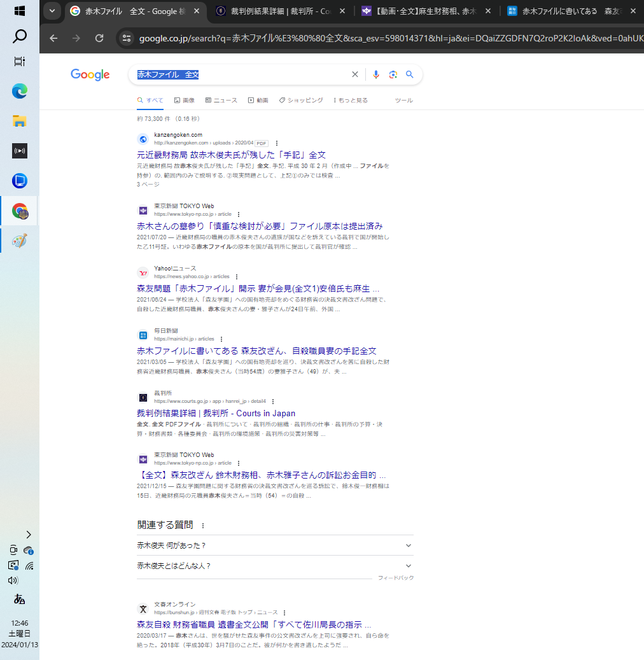Launch Microsoft Edge from the taskbar
This screenshot has height=660, width=644.
[x=19, y=91]
